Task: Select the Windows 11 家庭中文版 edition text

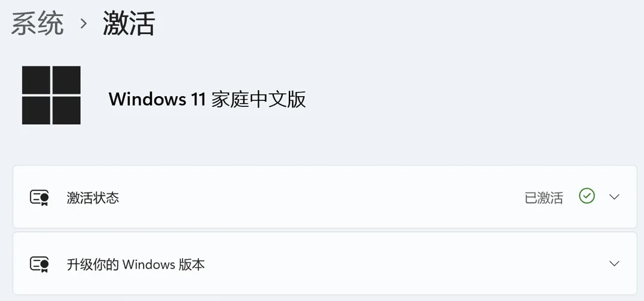Action: coord(207,99)
